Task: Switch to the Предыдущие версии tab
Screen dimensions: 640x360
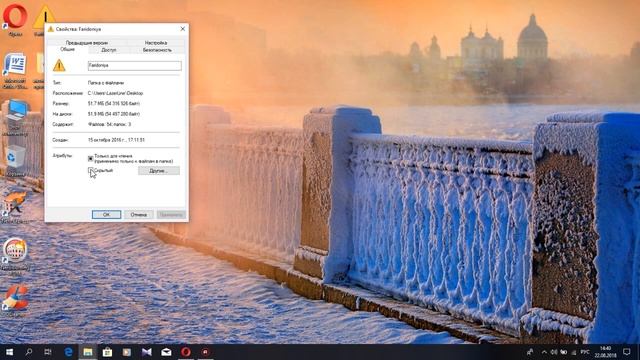Action: 87,42
